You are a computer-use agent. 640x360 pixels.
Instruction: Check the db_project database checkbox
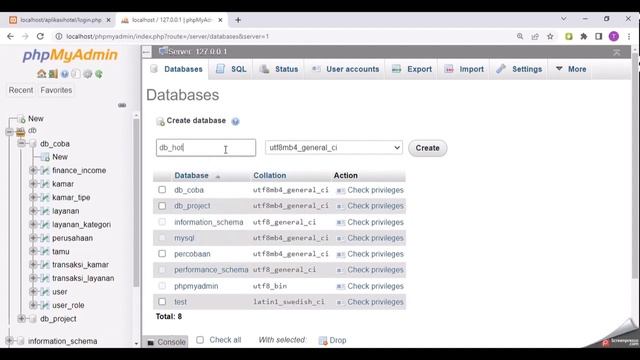(162, 206)
